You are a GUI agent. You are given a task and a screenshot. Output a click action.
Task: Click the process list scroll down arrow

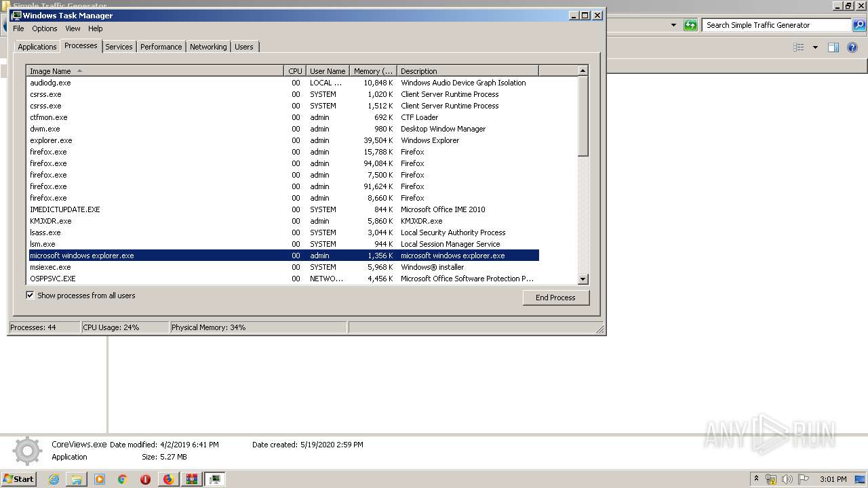point(583,279)
